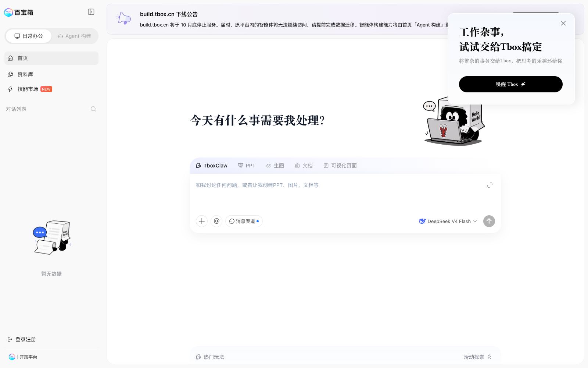Expand 滑动探索 section
588x368 pixels.
[x=477, y=357]
